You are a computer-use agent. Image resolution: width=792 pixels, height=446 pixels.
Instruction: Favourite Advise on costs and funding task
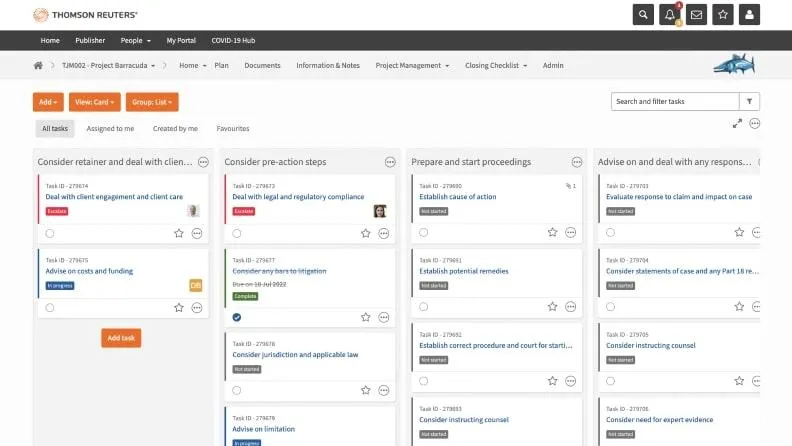click(x=179, y=308)
